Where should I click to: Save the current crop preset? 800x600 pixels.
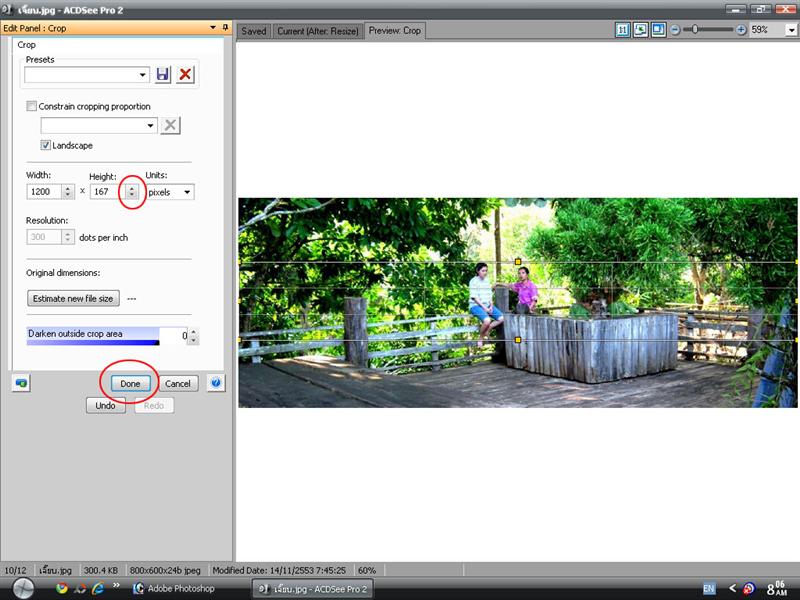pos(164,74)
